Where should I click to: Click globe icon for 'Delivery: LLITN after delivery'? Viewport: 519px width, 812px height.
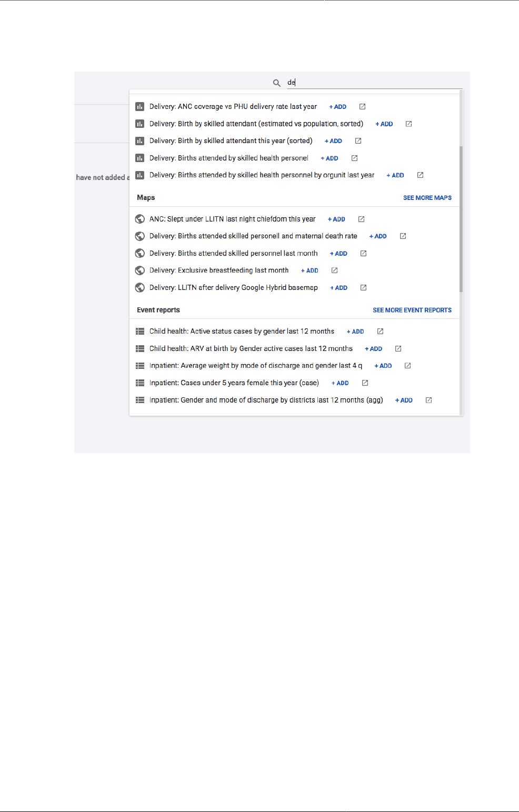point(140,288)
